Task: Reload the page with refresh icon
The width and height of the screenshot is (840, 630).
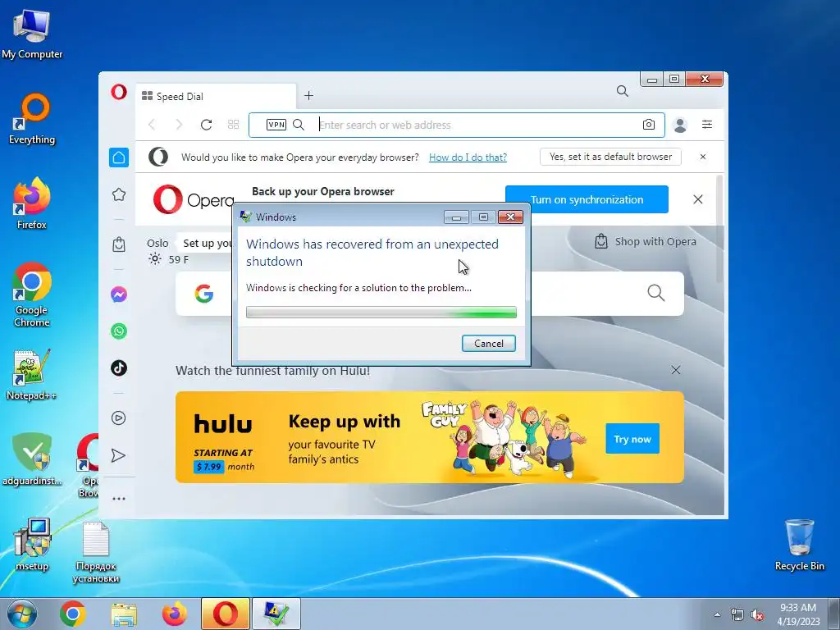Action: [206, 125]
